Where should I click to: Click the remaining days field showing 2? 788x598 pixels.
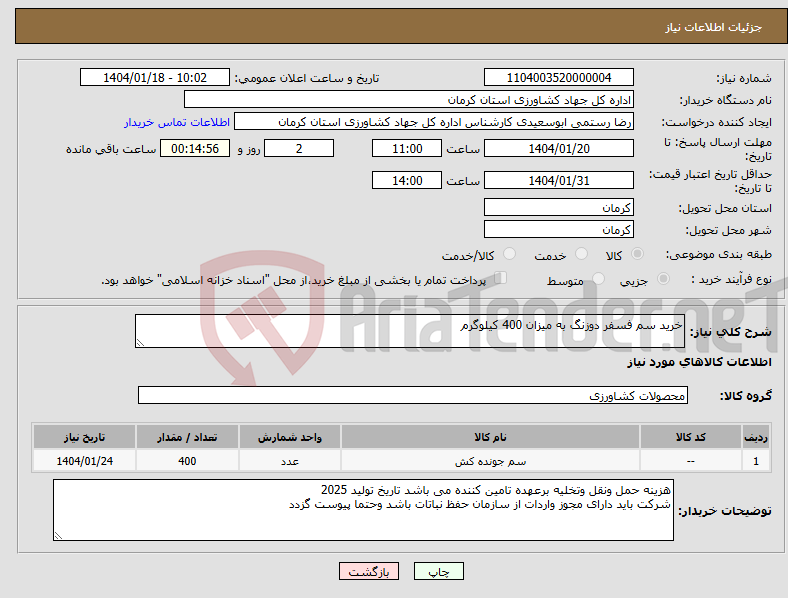point(299,148)
